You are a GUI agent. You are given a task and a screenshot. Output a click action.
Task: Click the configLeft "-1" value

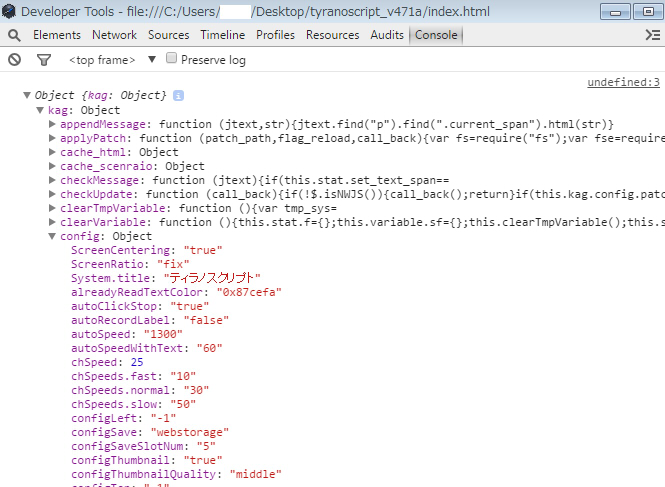[x=163, y=418]
